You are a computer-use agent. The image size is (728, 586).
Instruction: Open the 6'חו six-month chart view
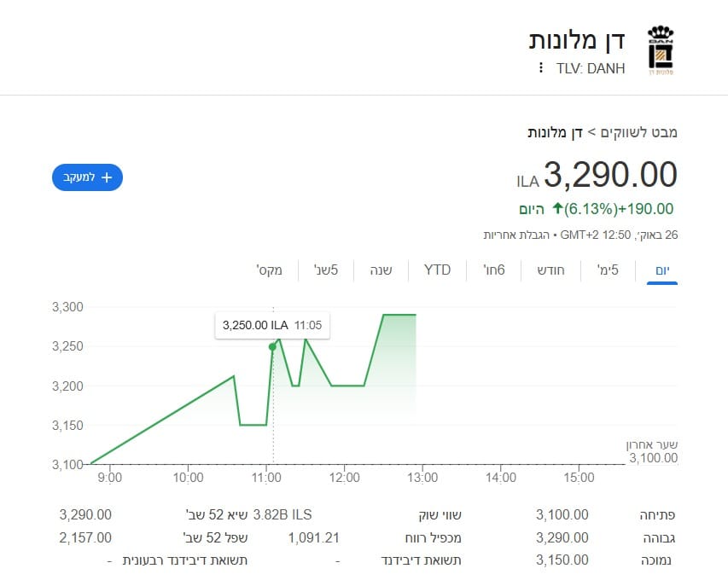tap(495, 270)
